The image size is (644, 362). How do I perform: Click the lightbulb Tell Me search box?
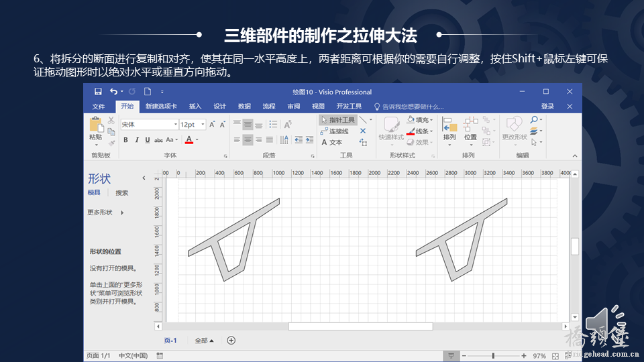coord(409,107)
